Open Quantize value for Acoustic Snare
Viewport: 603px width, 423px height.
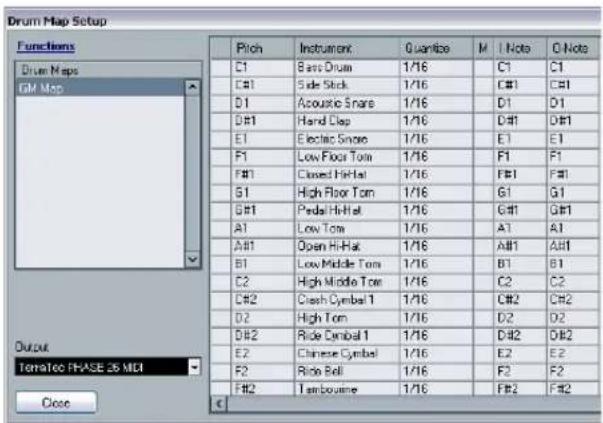(436, 103)
